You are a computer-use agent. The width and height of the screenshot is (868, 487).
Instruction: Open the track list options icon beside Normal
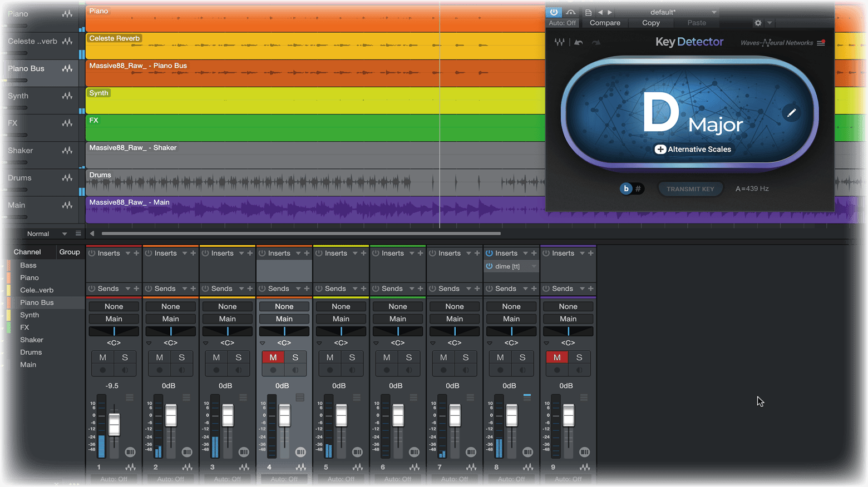pos(78,233)
